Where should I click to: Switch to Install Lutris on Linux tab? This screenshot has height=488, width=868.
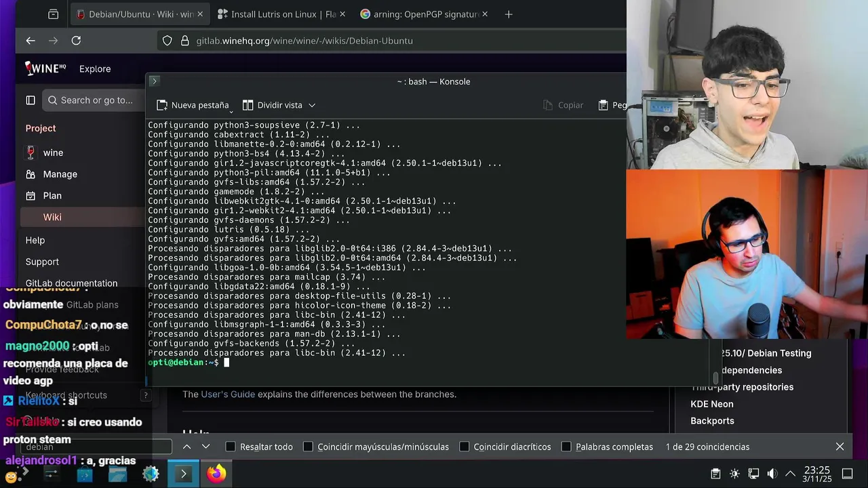(283, 14)
